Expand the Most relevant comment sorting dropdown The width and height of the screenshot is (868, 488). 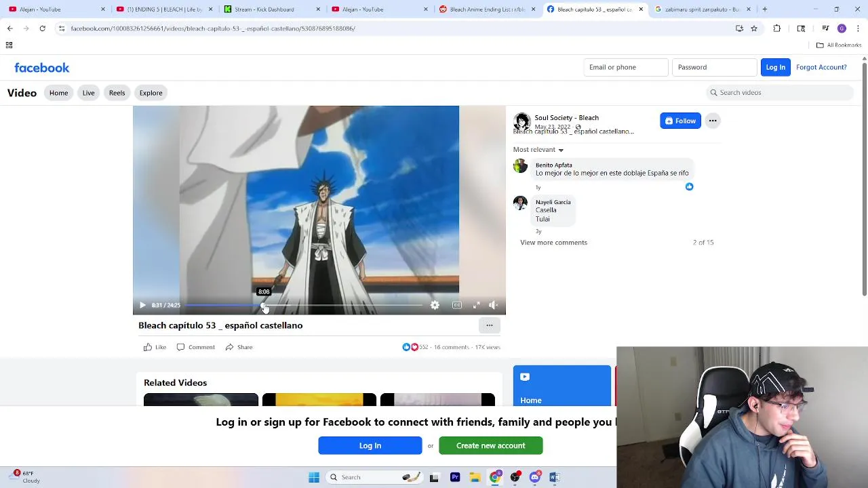click(538, 150)
